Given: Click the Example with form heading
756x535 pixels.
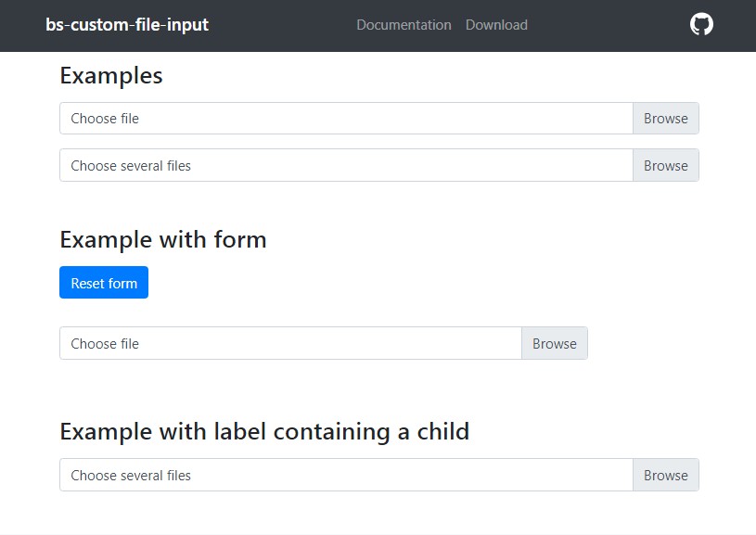Looking at the screenshot, I should pos(162,239).
